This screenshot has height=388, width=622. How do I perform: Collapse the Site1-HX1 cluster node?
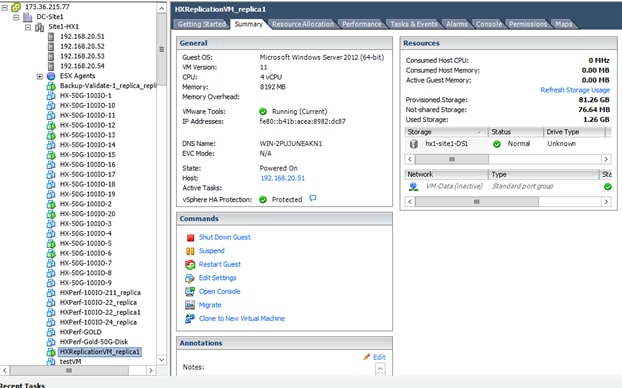click(x=28, y=27)
